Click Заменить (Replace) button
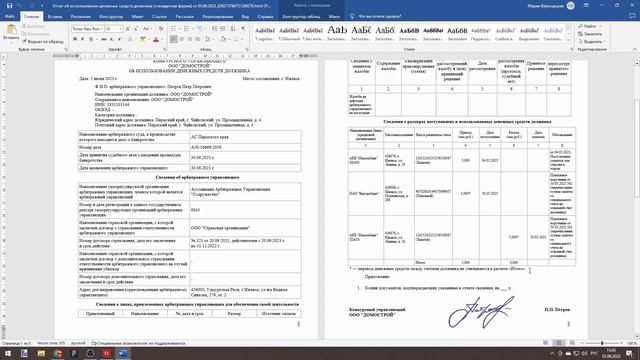This screenshot has height=360, width=640. click(x=590, y=34)
